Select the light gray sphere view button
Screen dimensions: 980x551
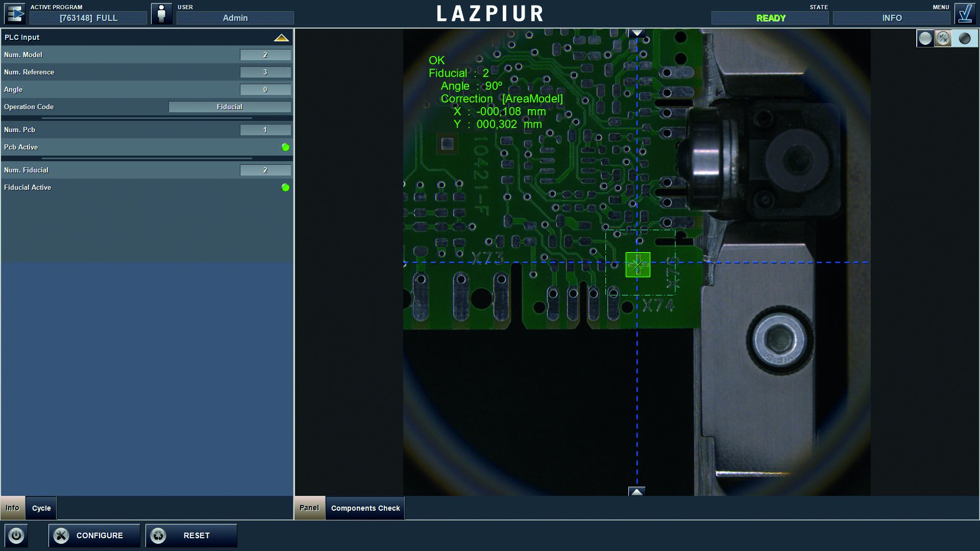pos(925,38)
